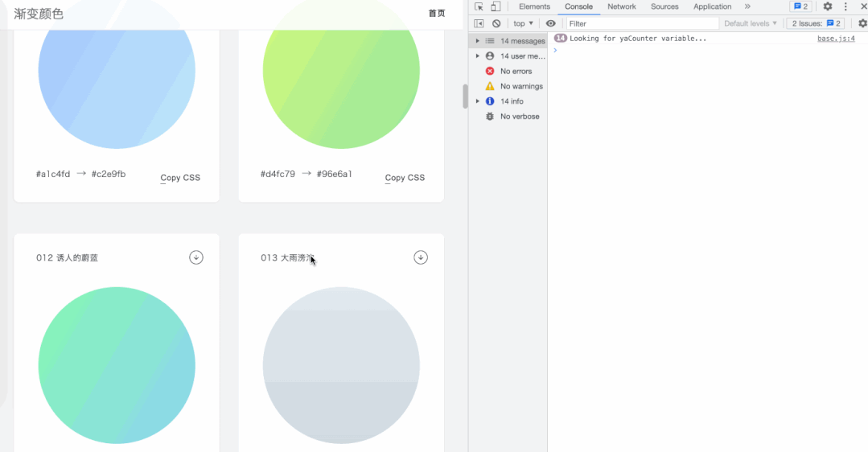This screenshot has height=452, width=868.
Task: Download gradient 012 诱人的蔚蓝
Action: [x=196, y=257]
